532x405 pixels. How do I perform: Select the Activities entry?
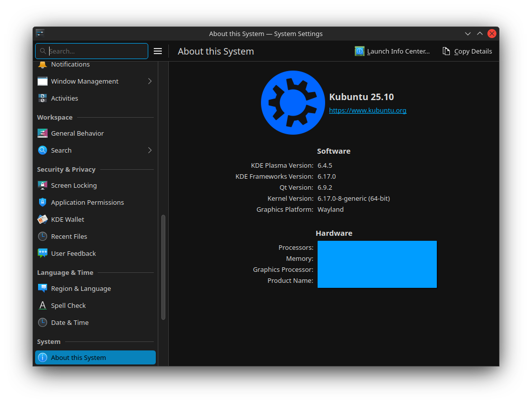(95, 98)
